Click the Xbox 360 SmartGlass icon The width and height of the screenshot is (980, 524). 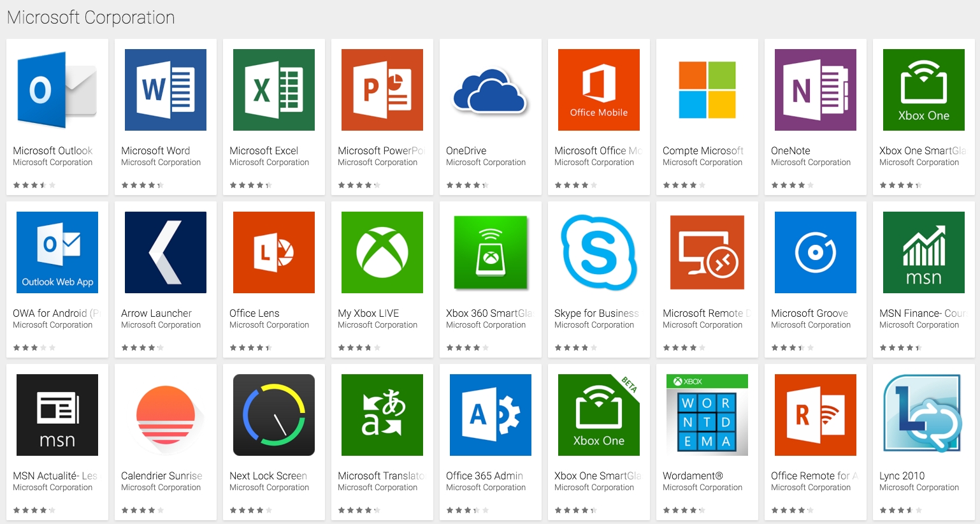(491, 252)
